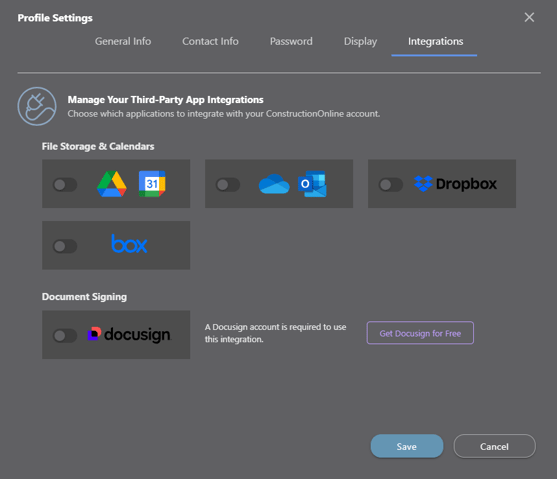Click the Google Calendar icon
Screen dimensions: 557x479
pos(152,184)
